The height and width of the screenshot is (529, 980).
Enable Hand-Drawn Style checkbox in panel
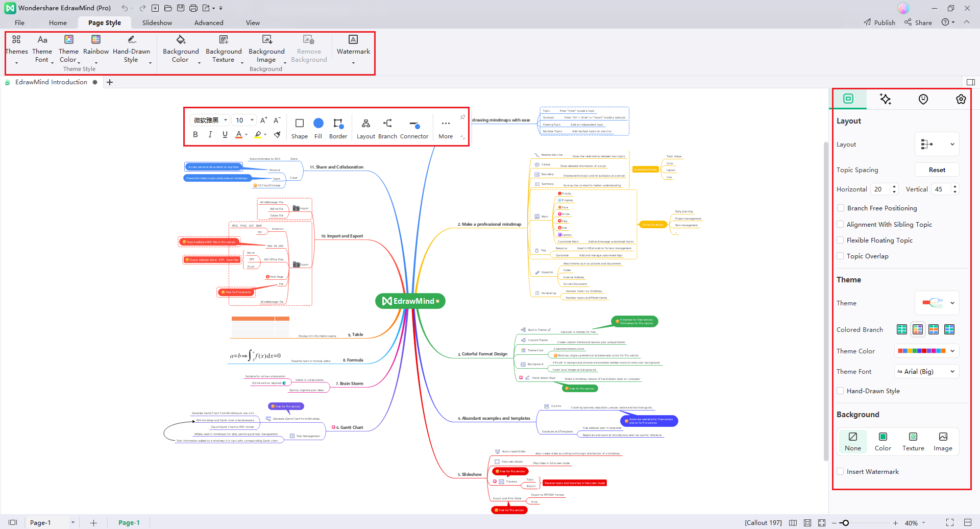click(840, 391)
